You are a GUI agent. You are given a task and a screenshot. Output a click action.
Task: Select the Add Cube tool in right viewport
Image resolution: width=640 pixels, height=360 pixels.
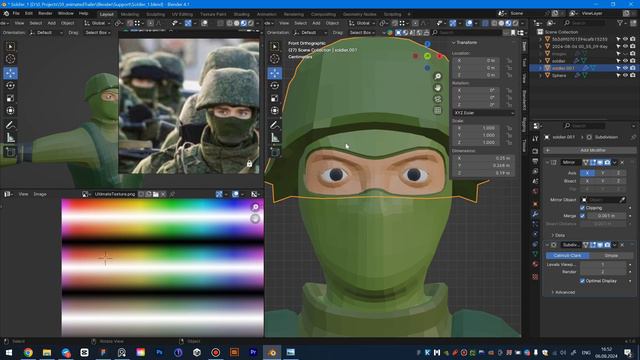[275, 152]
